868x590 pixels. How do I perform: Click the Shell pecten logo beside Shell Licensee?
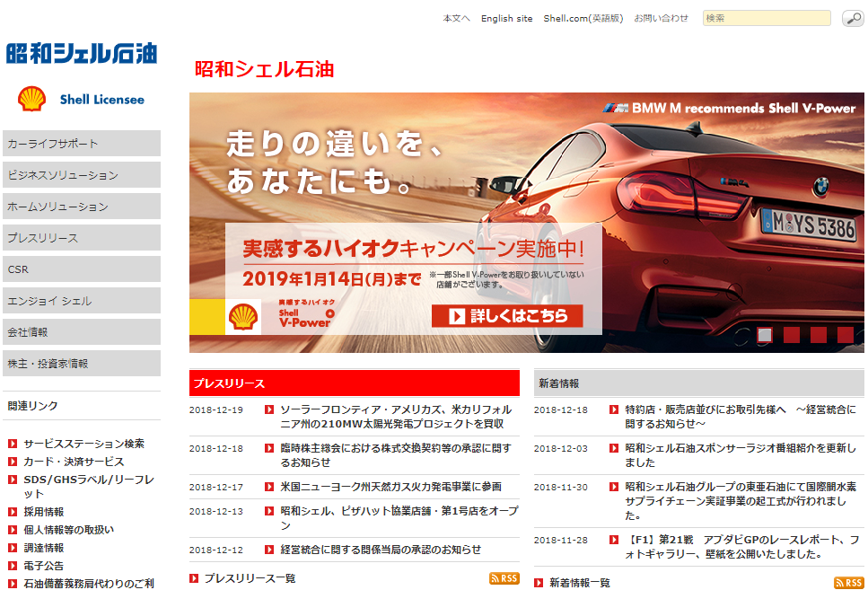click(x=31, y=99)
